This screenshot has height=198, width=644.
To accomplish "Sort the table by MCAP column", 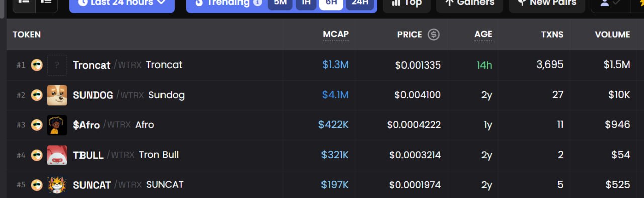I will tap(336, 35).
